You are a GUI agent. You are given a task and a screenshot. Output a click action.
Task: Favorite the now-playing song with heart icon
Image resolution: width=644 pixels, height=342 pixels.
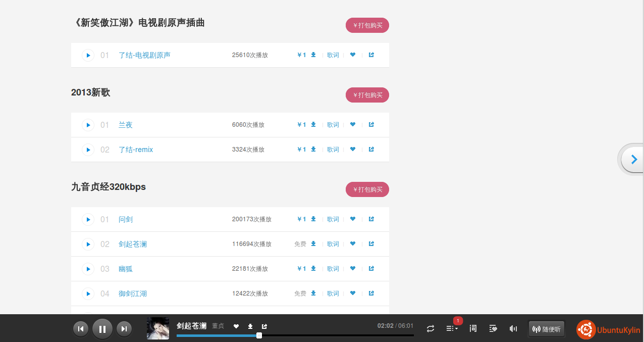(x=236, y=326)
